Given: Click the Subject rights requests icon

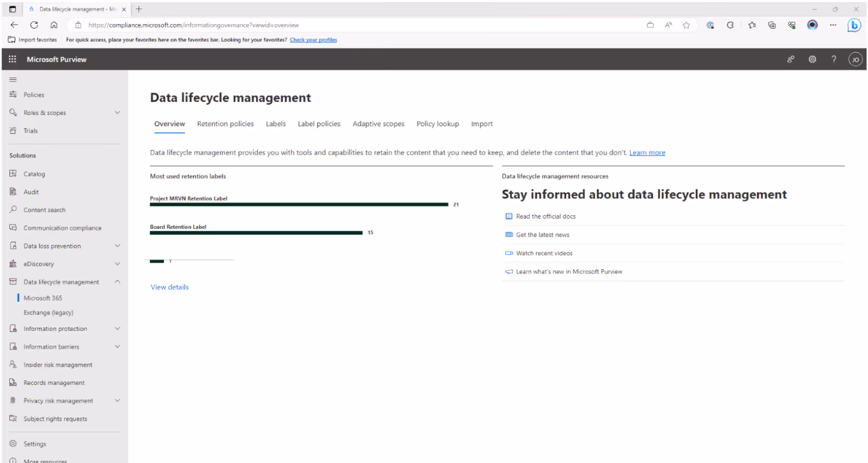Looking at the screenshot, I should [13, 418].
